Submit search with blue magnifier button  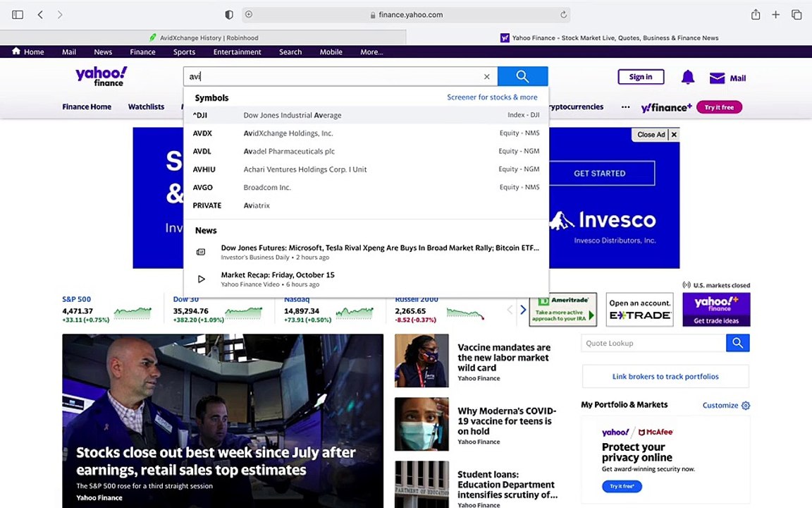(x=522, y=77)
